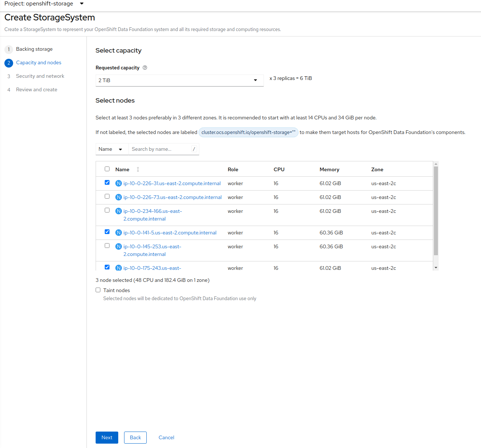Click node icon for ip-10-0-234-166
The width and height of the screenshot is (481, 448).
[119, 211]
